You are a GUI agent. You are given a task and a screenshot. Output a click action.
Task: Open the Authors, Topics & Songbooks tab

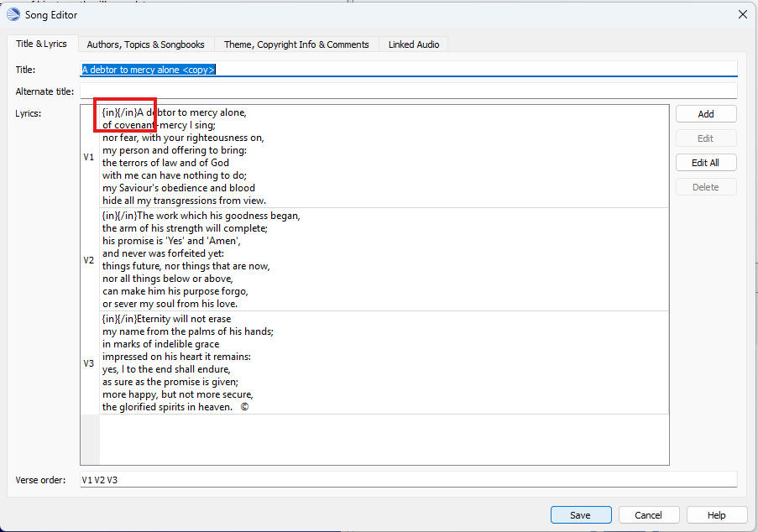[x=145, y=44]
